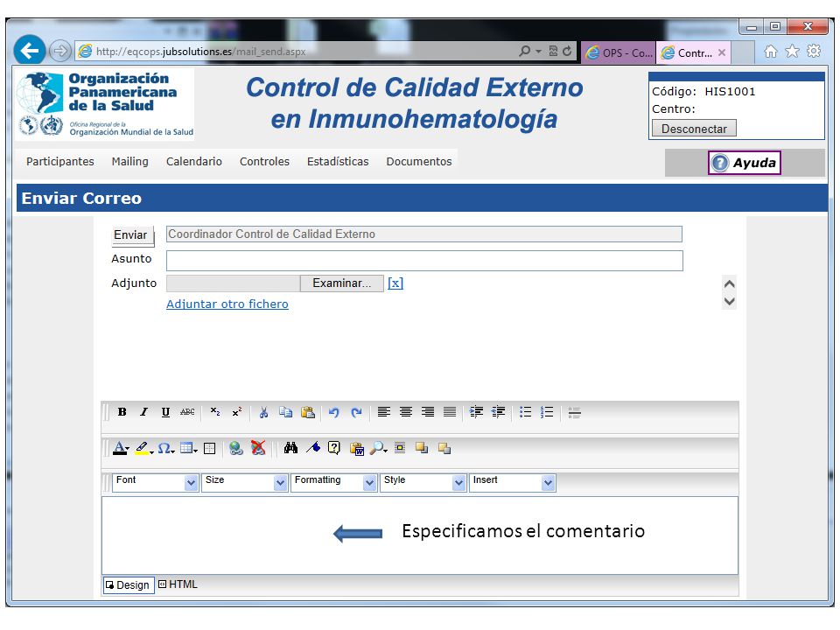Image resolution: width=840 pixels, height=630 pixels.
Task: Expand the Formatting dropdown
Action: tap(333, 482)
